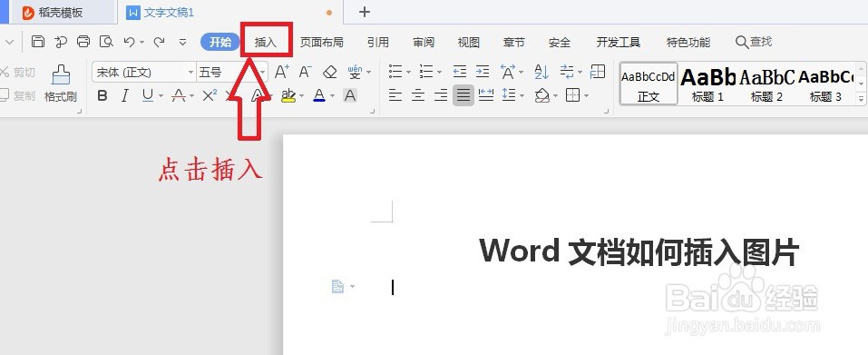Decrease font size with A- icon
This screenshot has width=868, height=355.
(306, 72)
